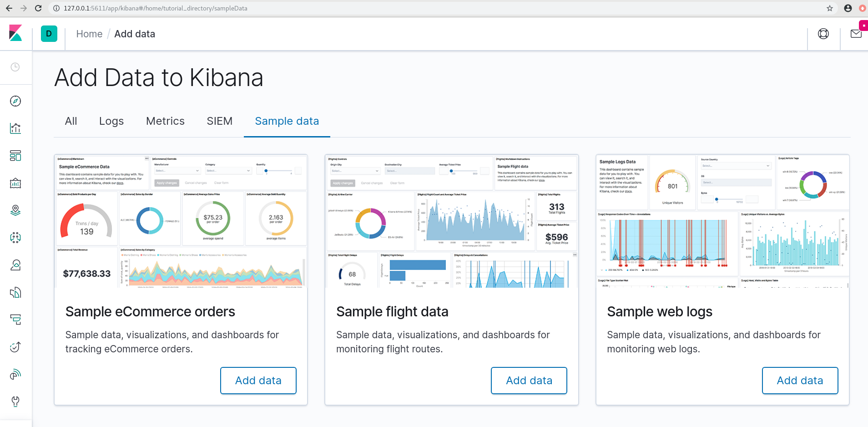868x427 pixels.
Task: Click the red browser extension icon
Action: [x=862, y=8]
